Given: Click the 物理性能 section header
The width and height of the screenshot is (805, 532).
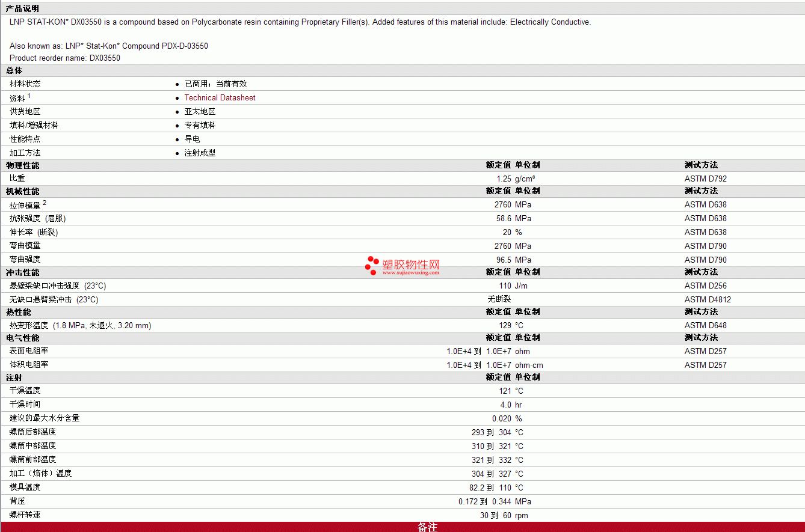Looking at the screenshot, I should pos(22,165).
